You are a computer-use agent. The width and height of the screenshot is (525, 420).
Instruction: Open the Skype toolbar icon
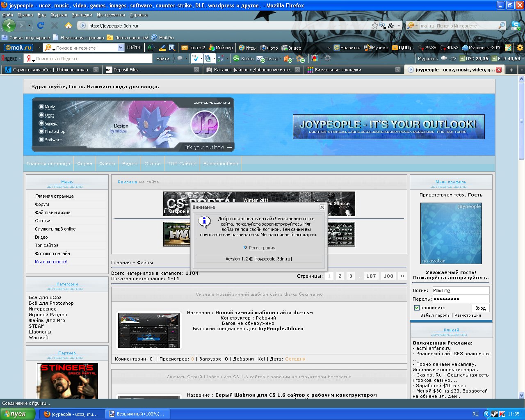[516, 25]
